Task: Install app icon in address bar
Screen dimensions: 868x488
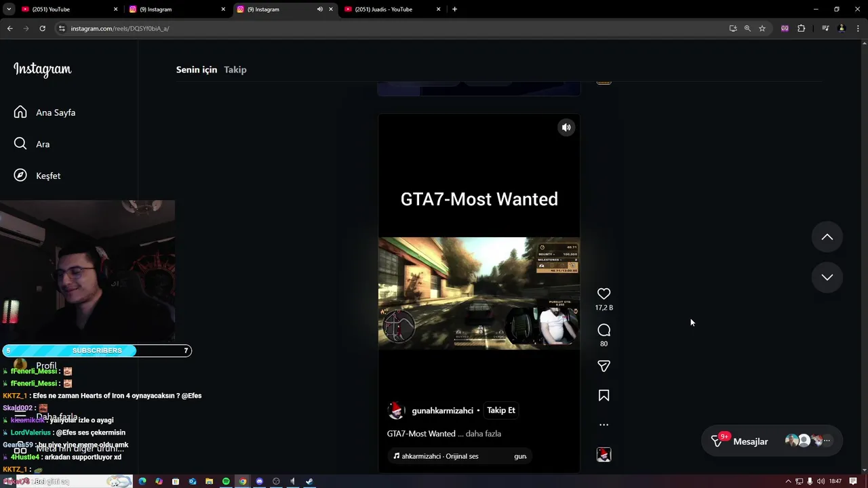Action: 733,28
